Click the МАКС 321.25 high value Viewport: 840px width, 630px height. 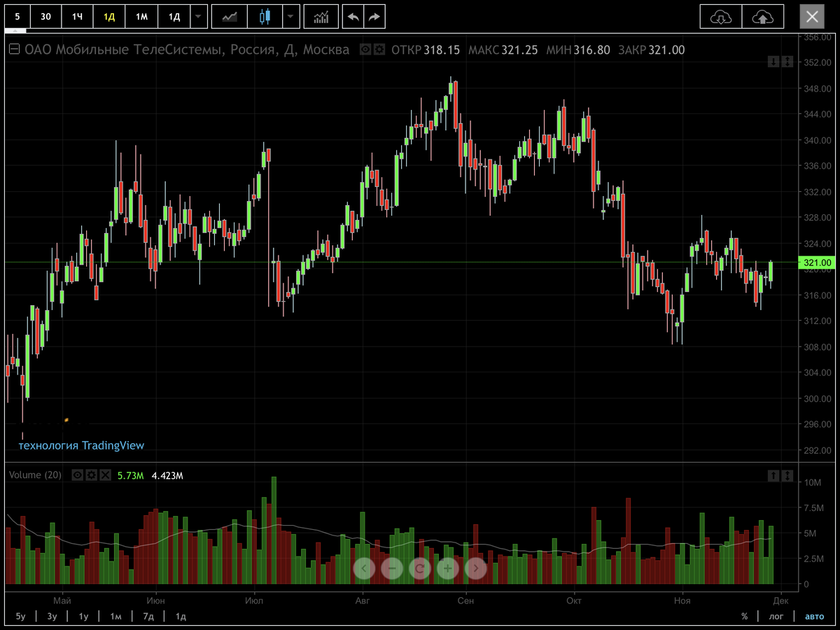[x=503, y=50]
